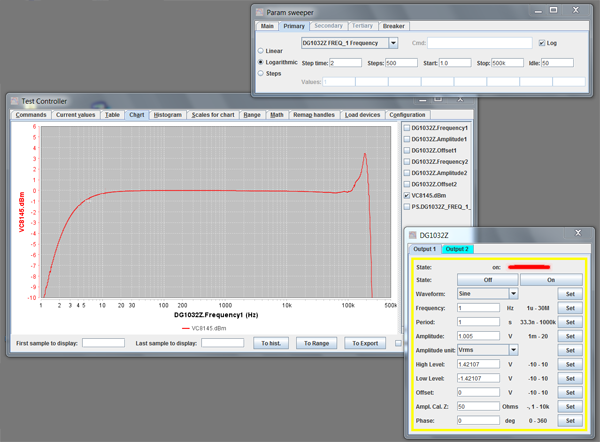Enable DG1032Z.Amplitude2 chart checkbox
The image size is (600, 442).
(x=407, y=173)
